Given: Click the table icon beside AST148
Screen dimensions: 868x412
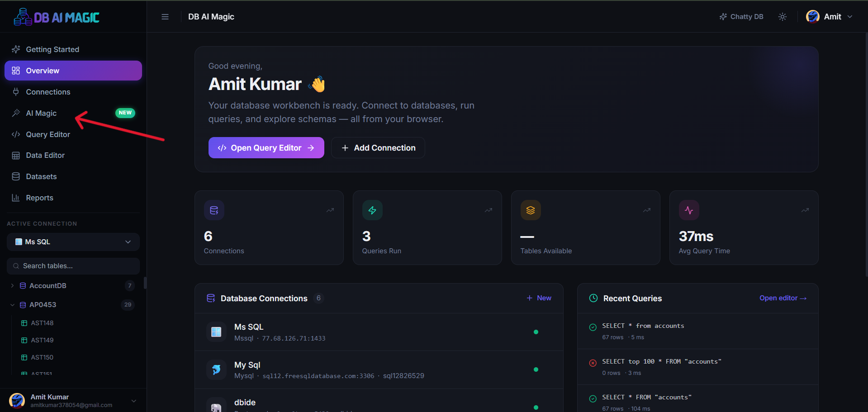Looking at the screenshot, I should 24,323.
